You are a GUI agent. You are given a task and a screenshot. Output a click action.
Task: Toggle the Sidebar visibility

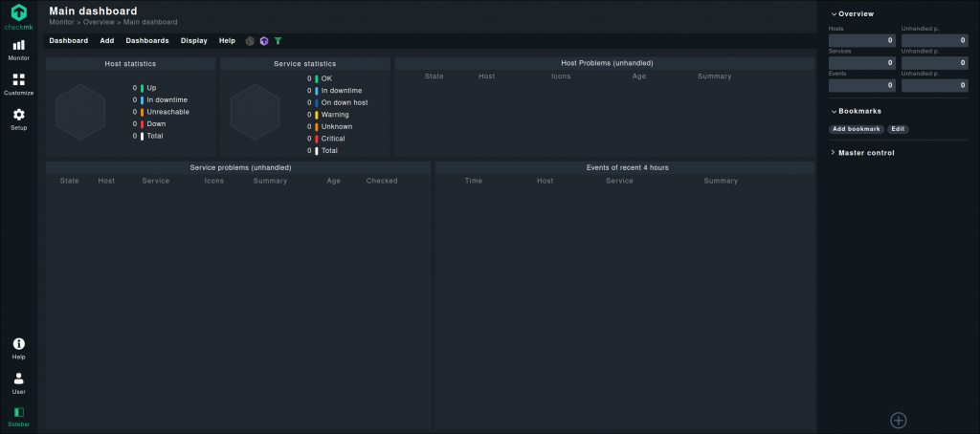[19, 416]
